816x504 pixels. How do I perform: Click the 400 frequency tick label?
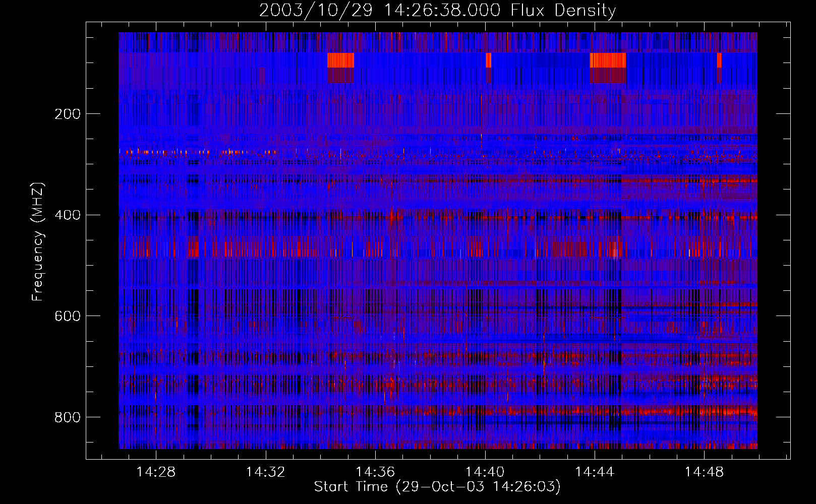pyautogui.click(x=68, y=215)
